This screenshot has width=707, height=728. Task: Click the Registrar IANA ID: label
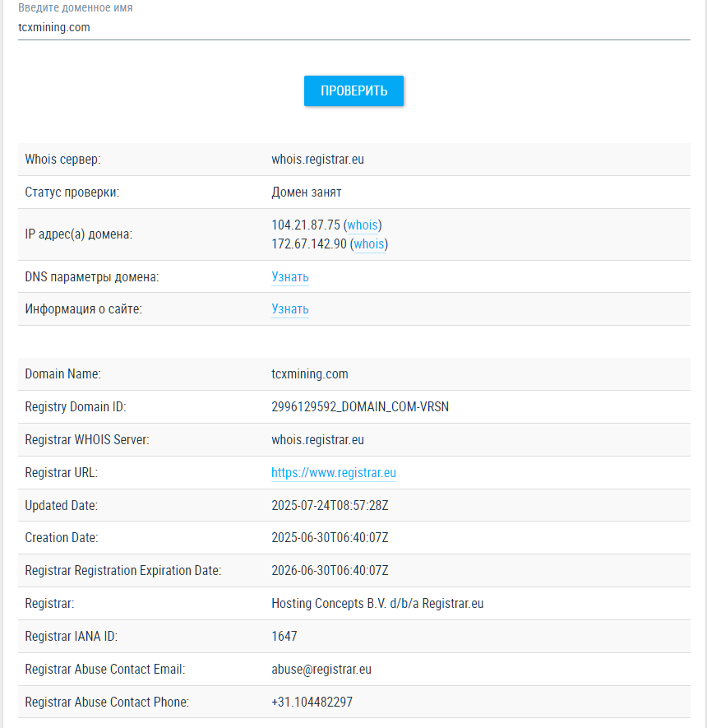71,637
